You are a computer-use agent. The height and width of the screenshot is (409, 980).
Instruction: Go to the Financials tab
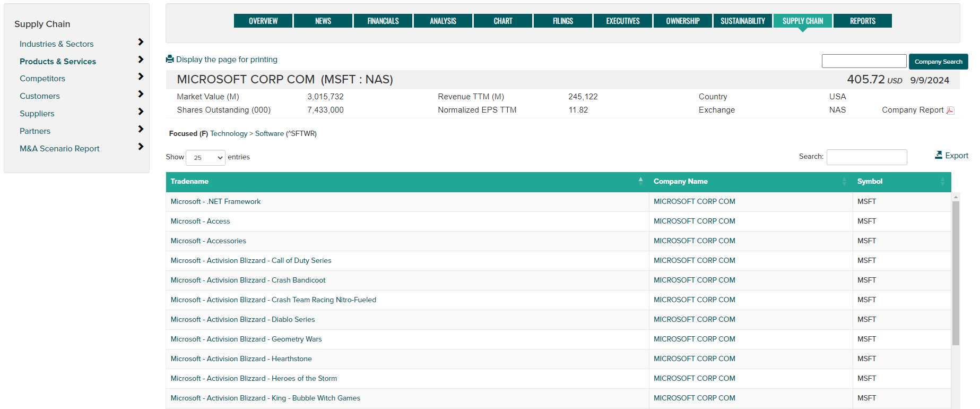(383, 21)
